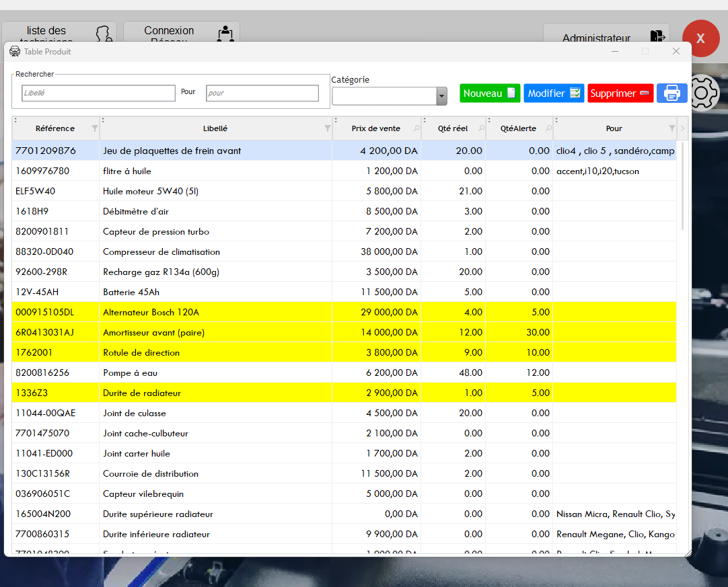Click the search icon in Qté réel header
The height and width of the screenshot is (587, 728).
pyautogui.click(x=480, y=128)
